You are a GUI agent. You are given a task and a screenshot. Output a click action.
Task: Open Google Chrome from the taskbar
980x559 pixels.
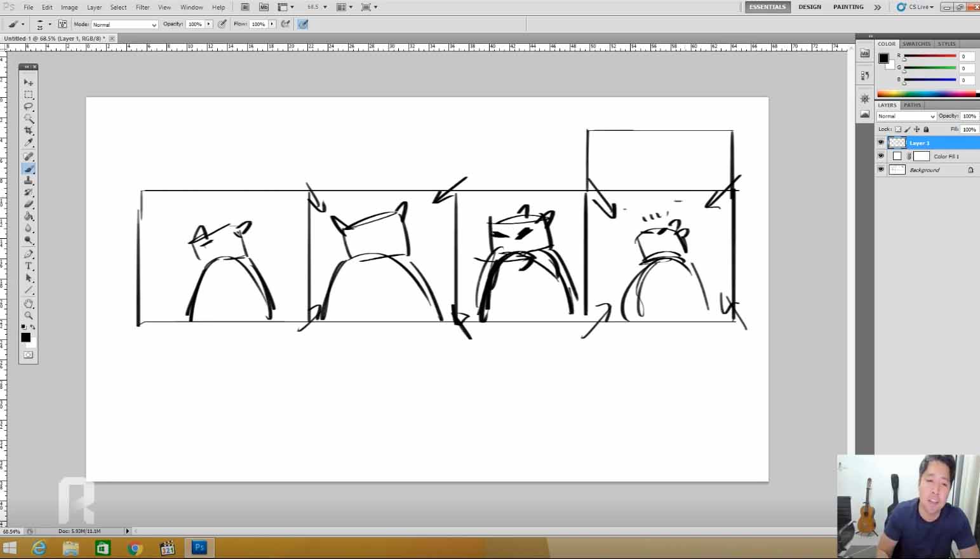[135, 548]
